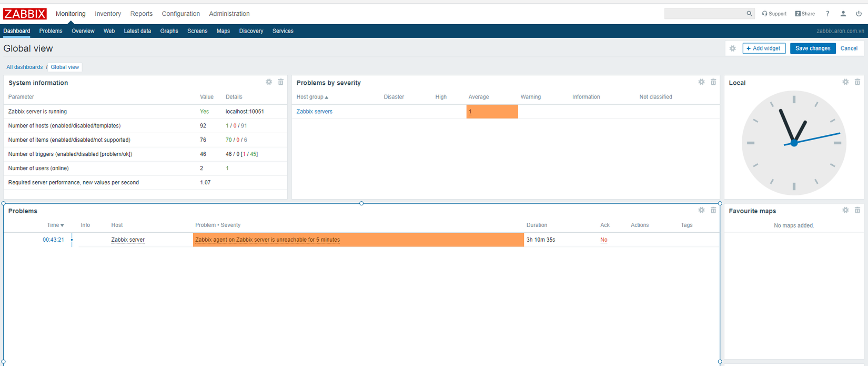Image resolution: width=868 pixels, height=366 pixels.
Task: Click the Required server performance value 1.07
Action: click(x=205, y=183)
